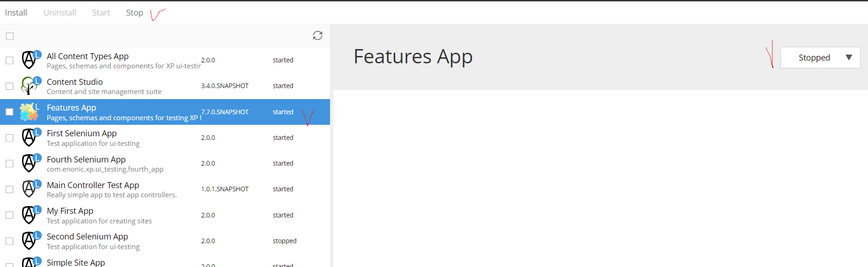Click the Simple Site App application icon

coord(28,262)
